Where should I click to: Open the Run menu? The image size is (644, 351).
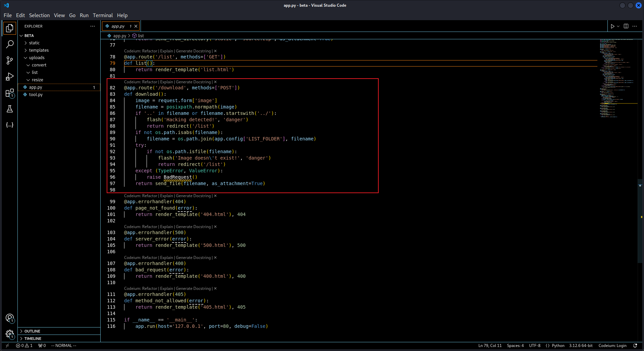[84, 15]
